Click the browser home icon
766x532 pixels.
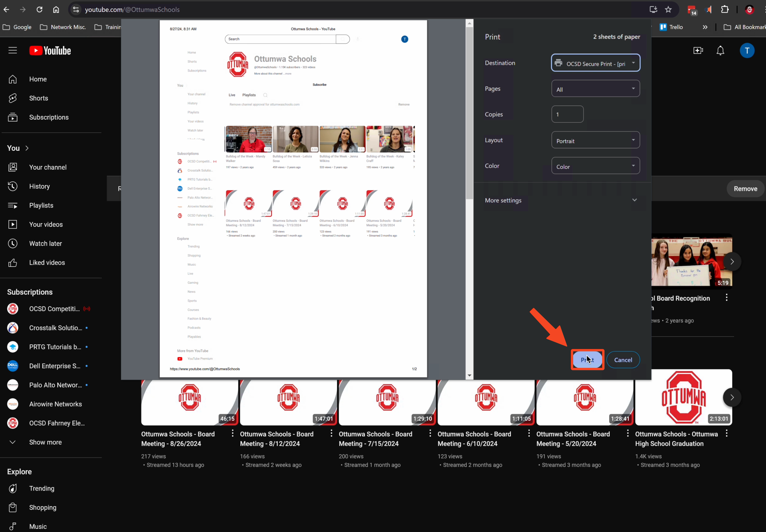[x=56, y=10]
